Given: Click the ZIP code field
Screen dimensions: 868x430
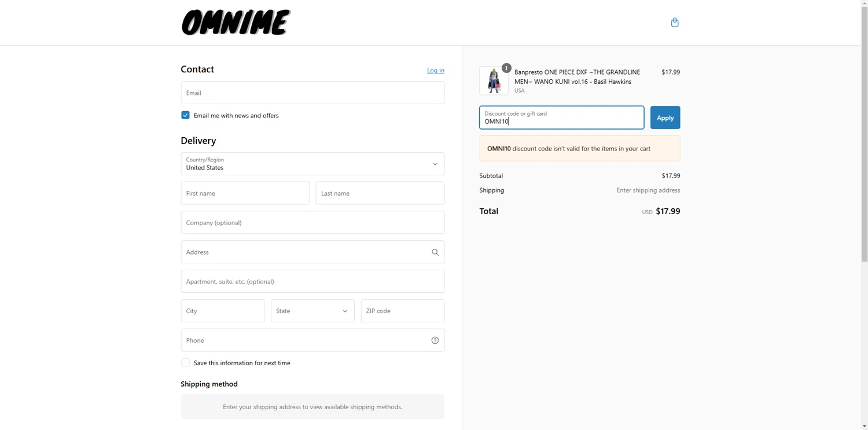Looking at the screenshot, I should (x=403, y=311).
